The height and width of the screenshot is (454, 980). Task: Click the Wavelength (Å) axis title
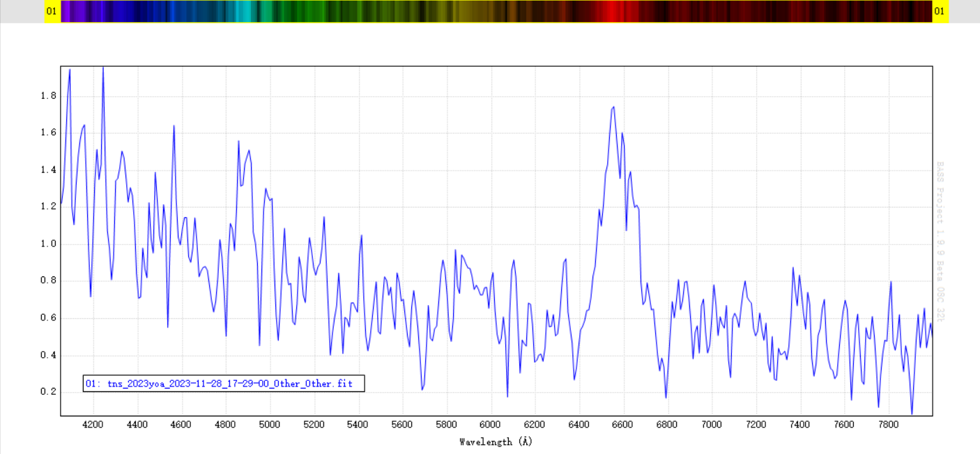[x=496, y=441]
